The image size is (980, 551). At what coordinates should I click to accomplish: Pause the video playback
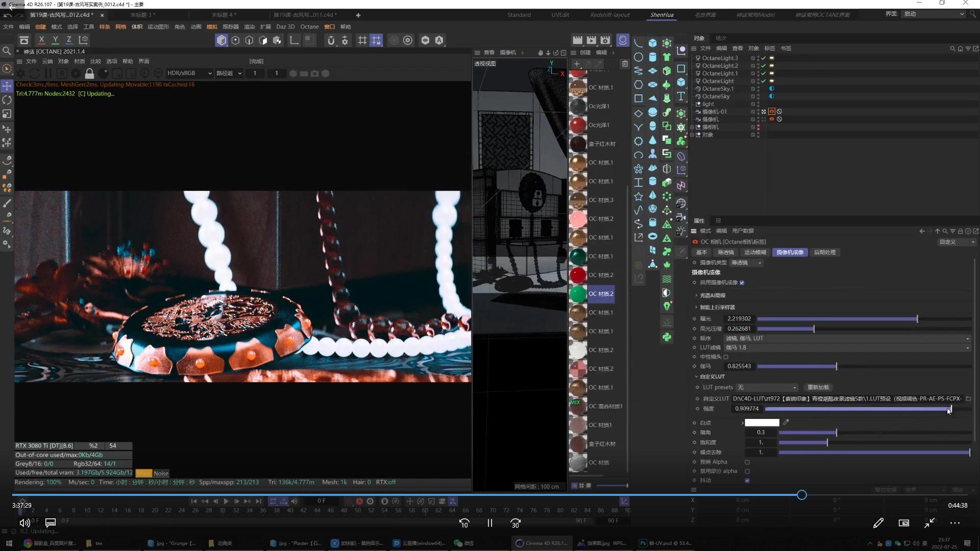pos(489,523)
